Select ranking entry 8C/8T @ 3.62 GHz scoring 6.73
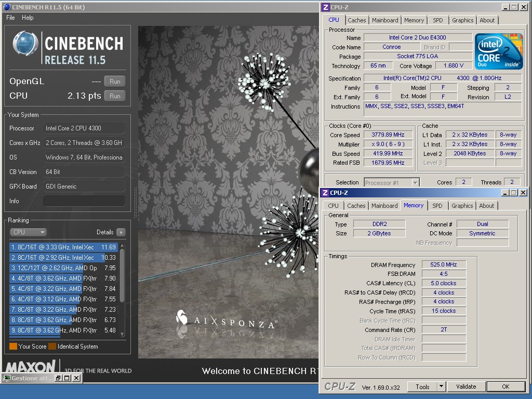The height and width of the screenshot is (399, 532). point(63,320)
